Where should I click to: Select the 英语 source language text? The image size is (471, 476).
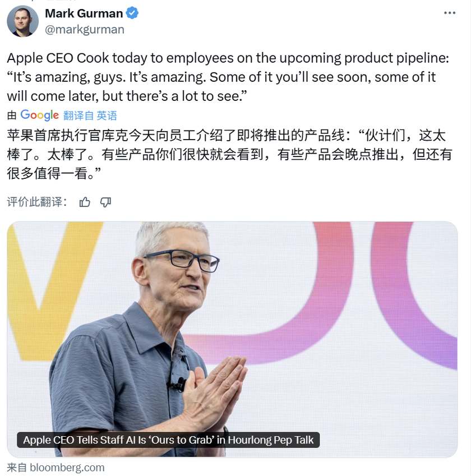[107, 115]
